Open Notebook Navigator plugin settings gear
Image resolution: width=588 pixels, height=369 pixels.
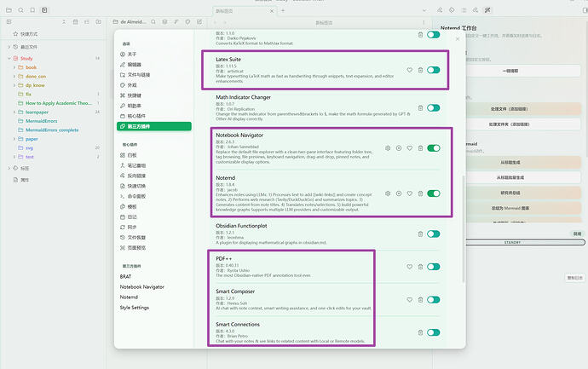[x=388, y=148]
